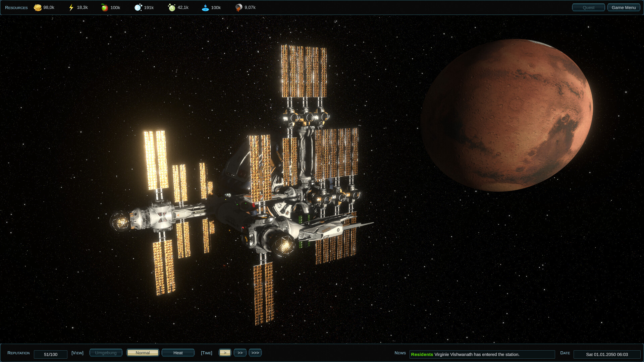The image size is (644, 362).
Task: Switch the view to Heat mode
Action: [178, 353]
